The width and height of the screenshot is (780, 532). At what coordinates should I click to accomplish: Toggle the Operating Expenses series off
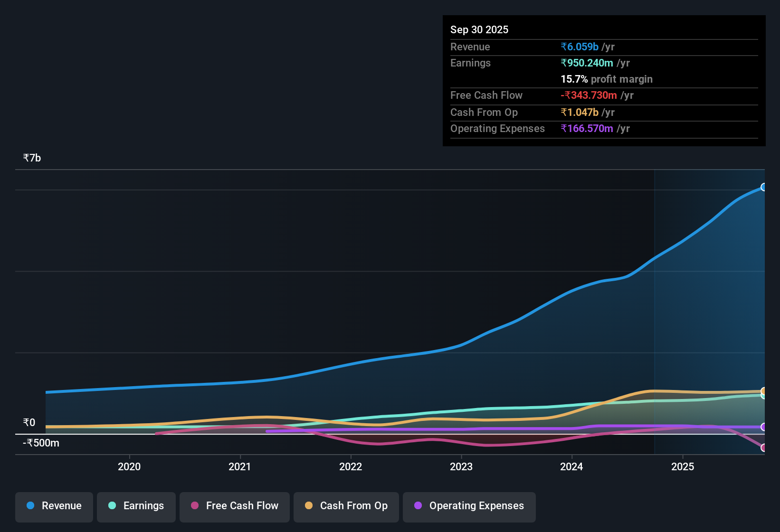(x=469, y=506)
